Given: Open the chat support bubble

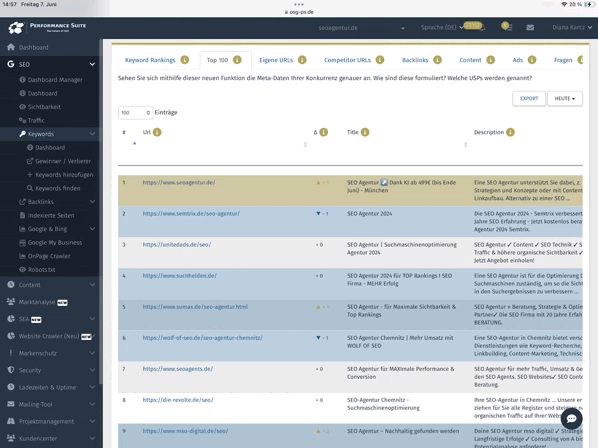Looking at the screenshot, I should pos(571,419).
